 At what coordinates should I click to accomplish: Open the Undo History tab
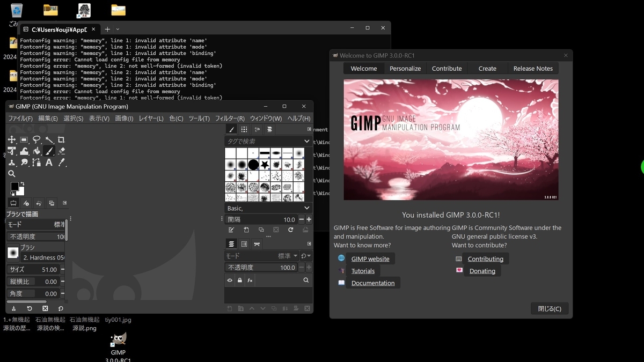click(x=39, y=203)
